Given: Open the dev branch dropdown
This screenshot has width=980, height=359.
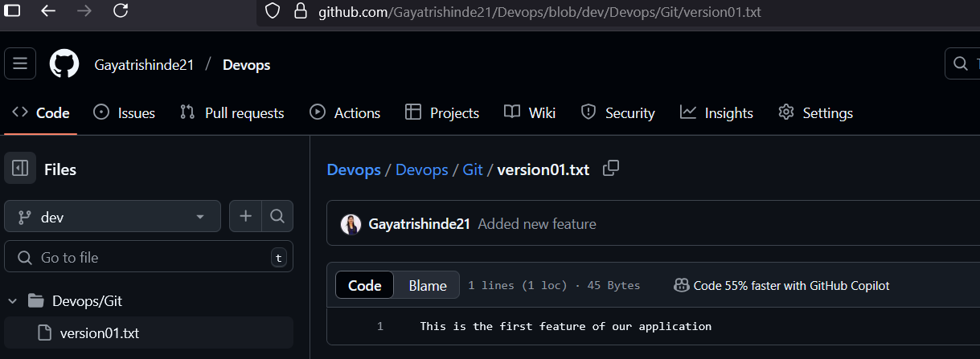Looking at the screenshot, I should click(113, 216).
